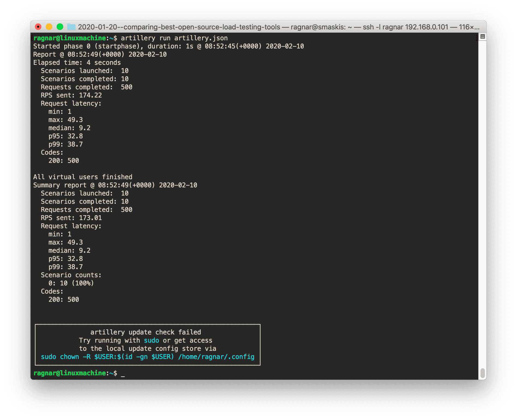Screen dimensions: 517x420
Task: Click the 'Summary report @ 08:52:49' heading line
Action: click(x=115, y=185)
